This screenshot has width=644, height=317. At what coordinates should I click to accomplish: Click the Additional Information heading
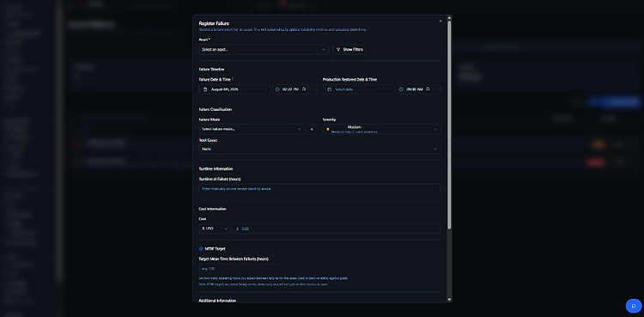point(217,301)
